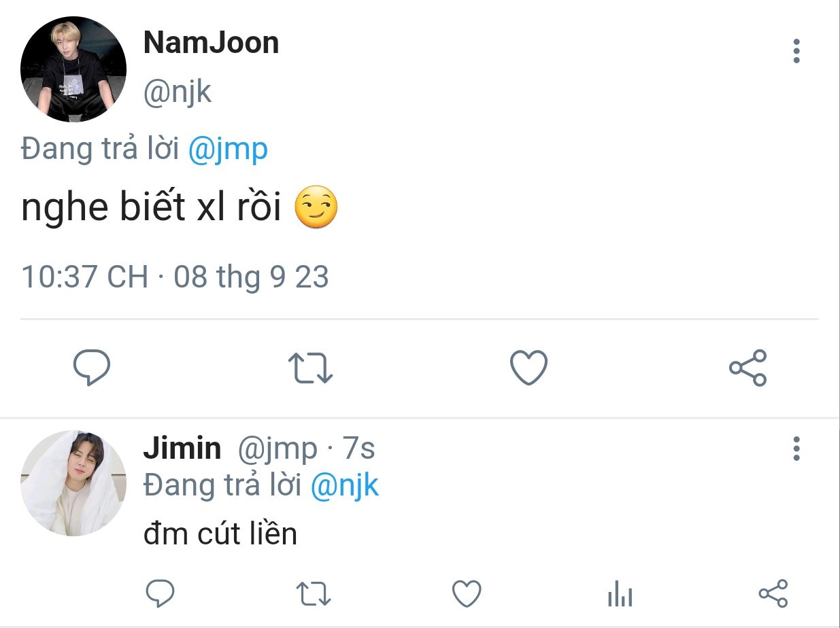This screenshot has height=628, width=840.
Task: Retweet Jimin's reply
Action: [314, 593]
